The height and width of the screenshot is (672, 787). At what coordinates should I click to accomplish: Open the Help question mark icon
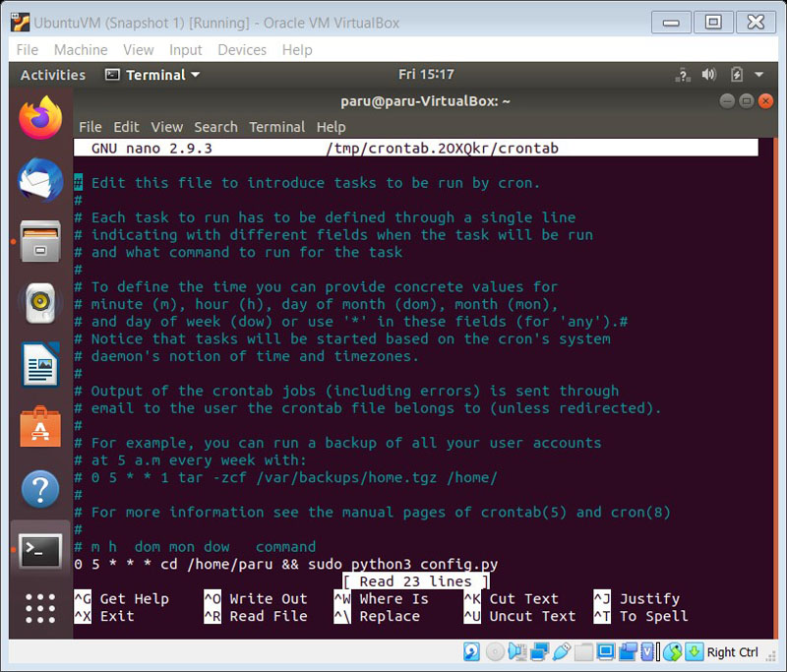(40, 489)
